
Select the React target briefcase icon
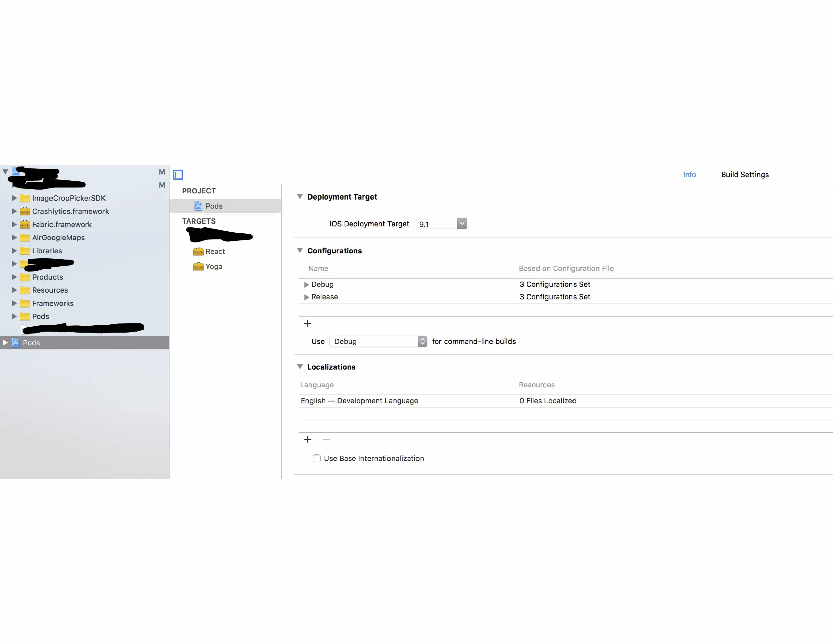click(x=198, y=252)
